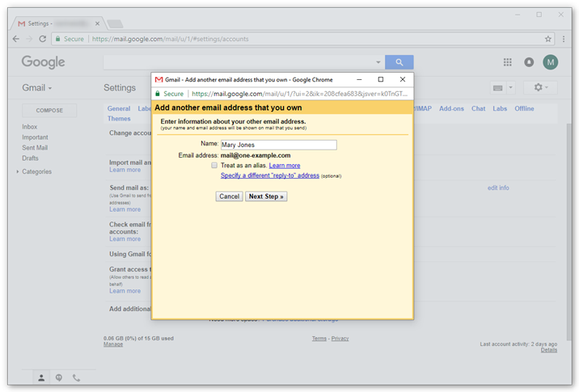Screen dimensions: 579x392
Task: Click COMPOSE button
Action: point(49,111)
